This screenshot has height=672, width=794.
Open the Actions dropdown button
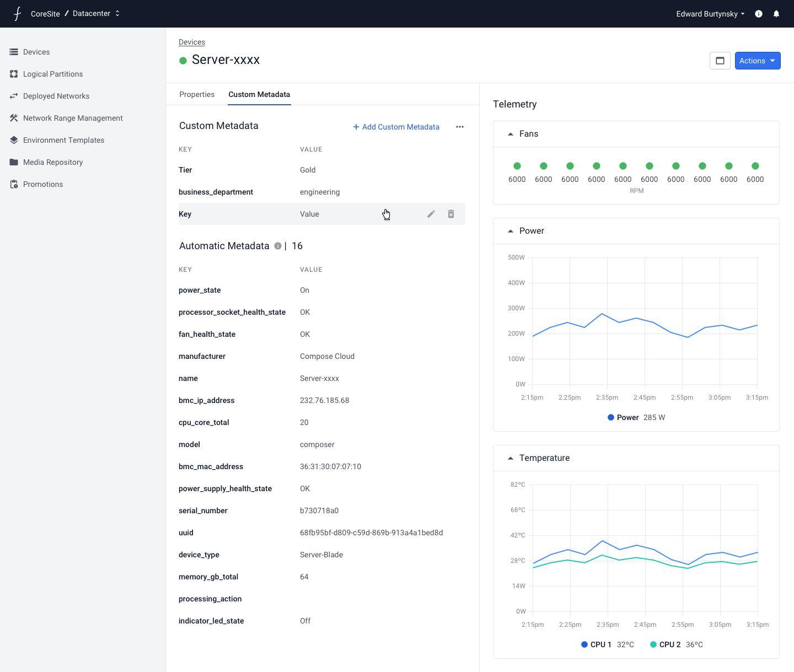coord(757,61)
